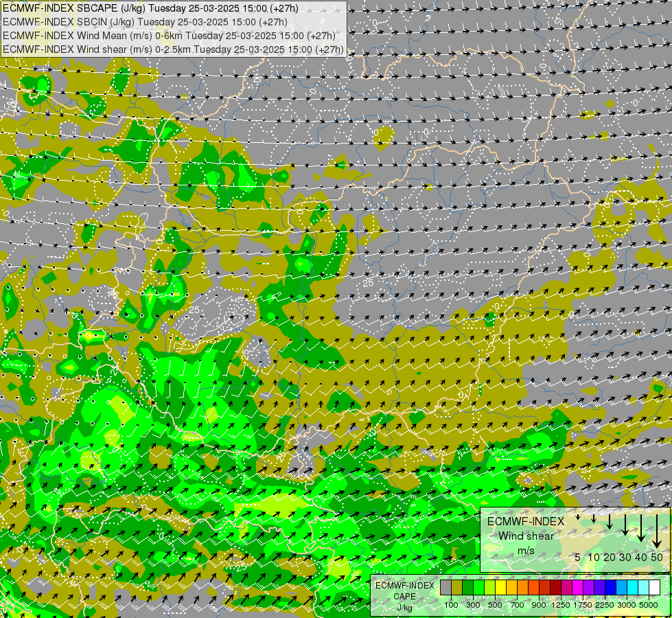Select the olive CAPE legend swatch

tap(457, 588)
